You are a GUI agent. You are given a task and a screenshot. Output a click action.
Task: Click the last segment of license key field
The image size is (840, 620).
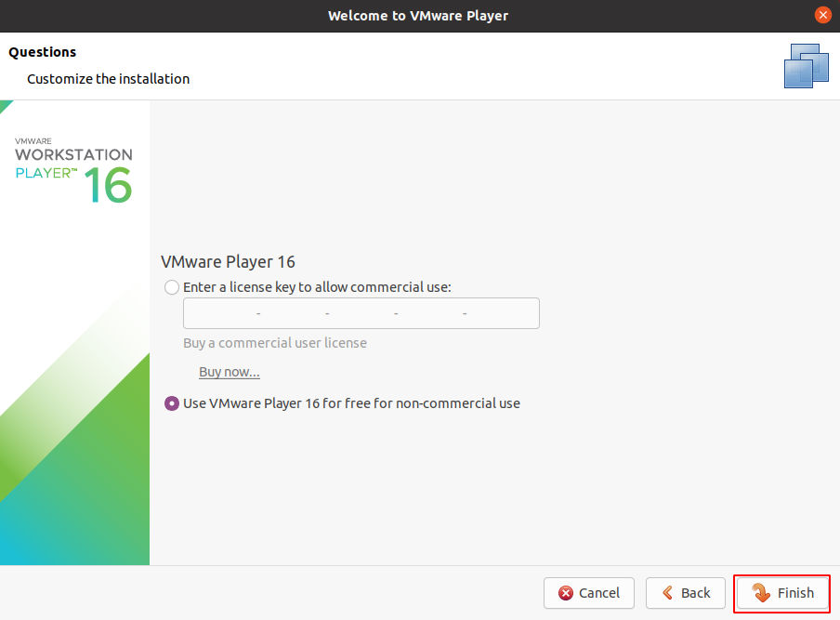[x=502, y=313]
